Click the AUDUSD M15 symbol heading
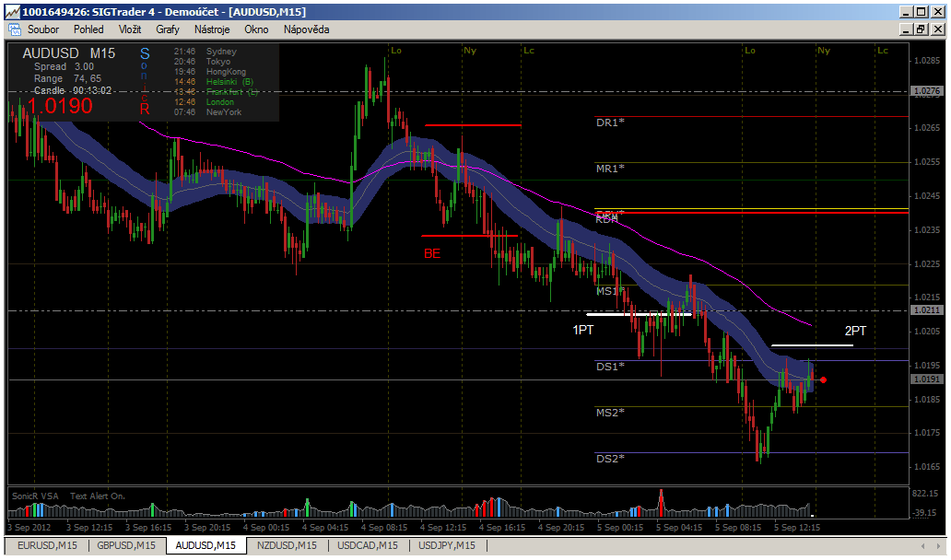The height and width of the screenshot is (560, 951). 68,53
